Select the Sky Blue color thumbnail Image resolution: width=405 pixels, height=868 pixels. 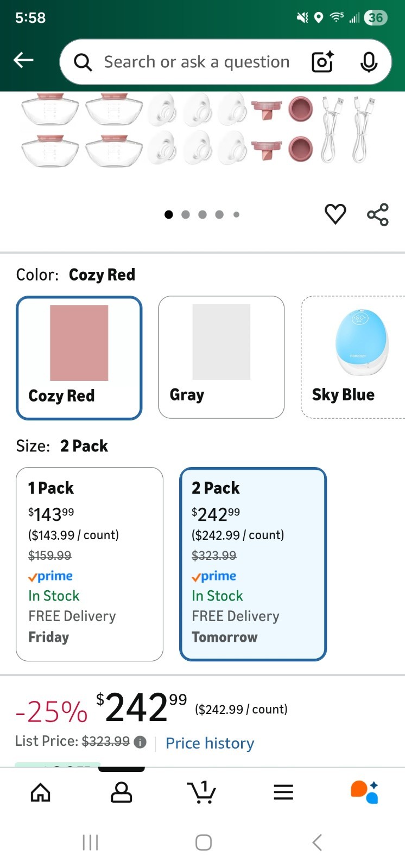[x=353, y=357]
